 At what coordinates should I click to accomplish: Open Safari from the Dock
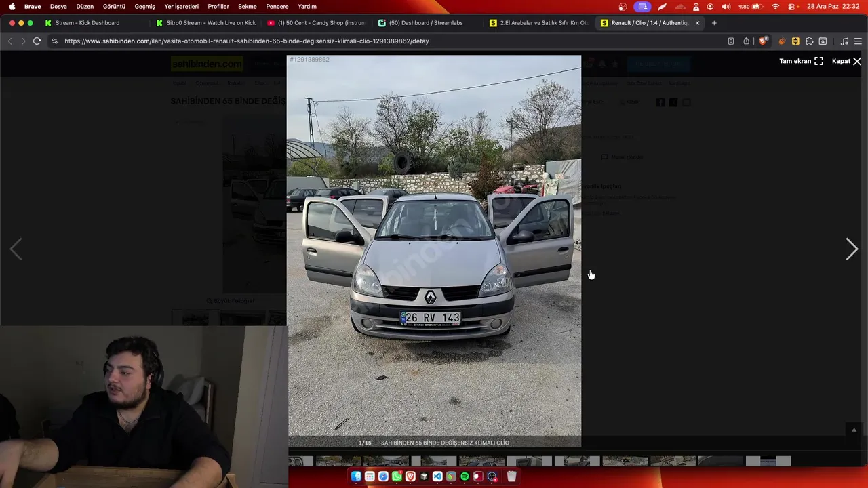tap(383, 476)
